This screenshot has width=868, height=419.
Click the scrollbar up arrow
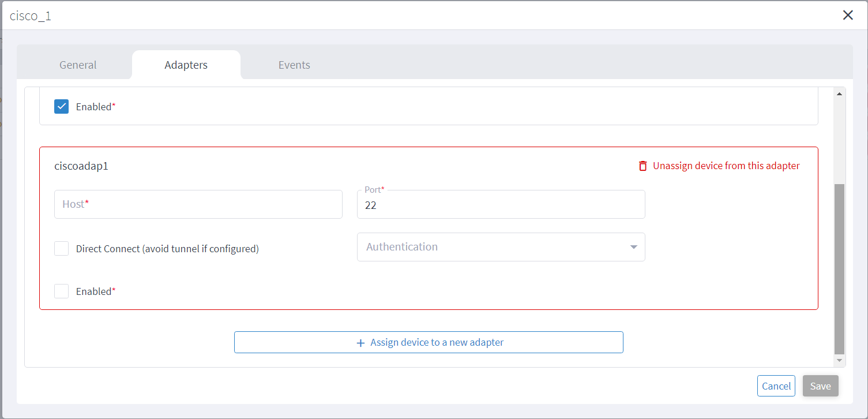[840, 93]
